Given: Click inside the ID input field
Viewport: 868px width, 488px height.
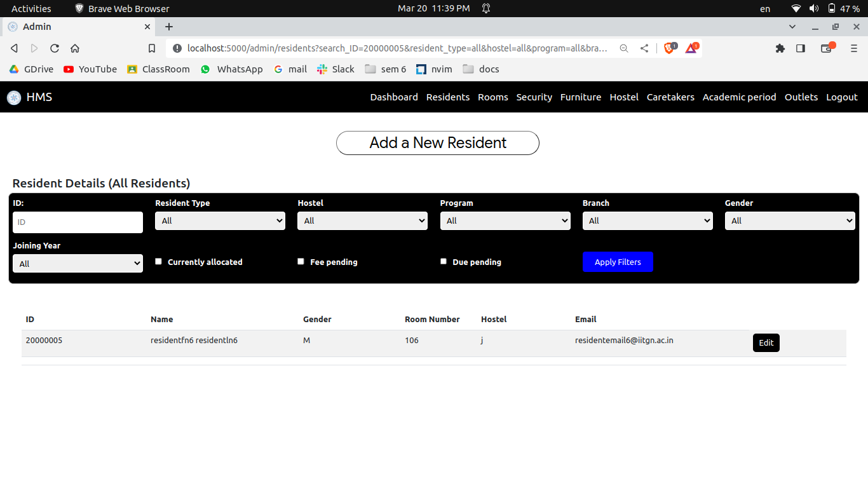Looking at the screenshot, I should (77, 222).
